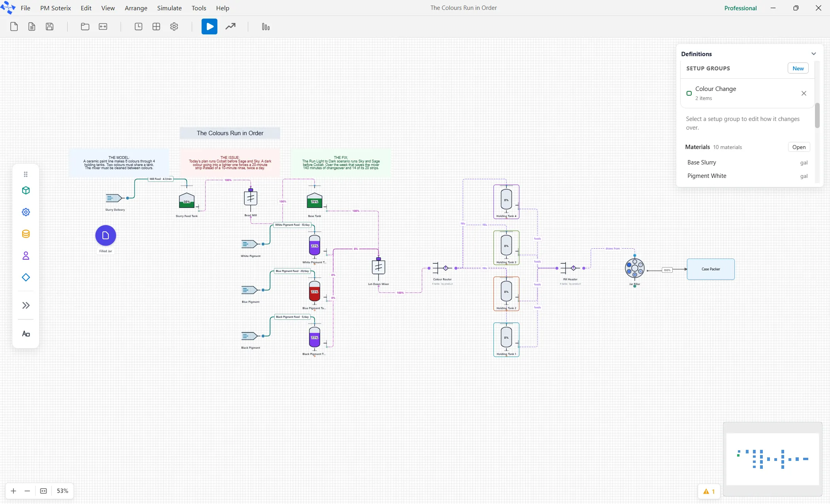
Task: Click the save icon in toolbar
Action: tap(49, 26)
